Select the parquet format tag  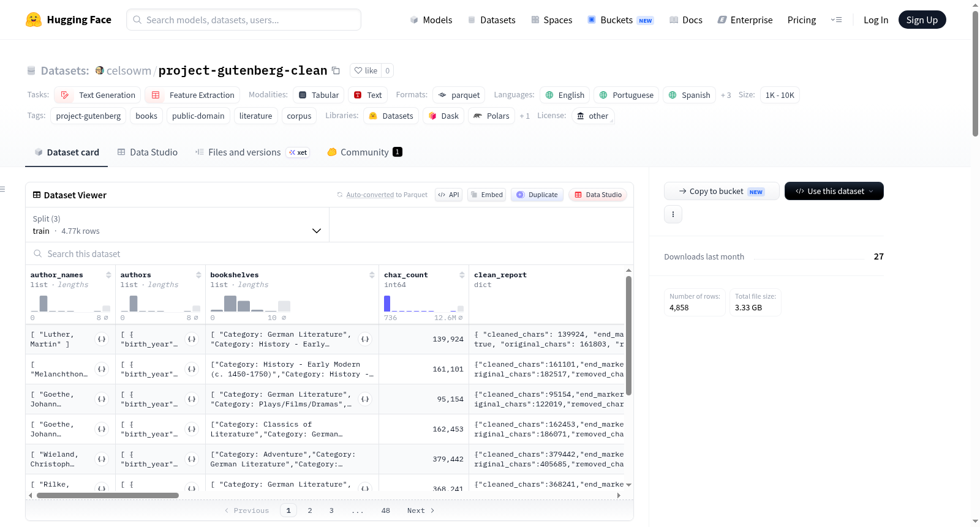point(459,95)
